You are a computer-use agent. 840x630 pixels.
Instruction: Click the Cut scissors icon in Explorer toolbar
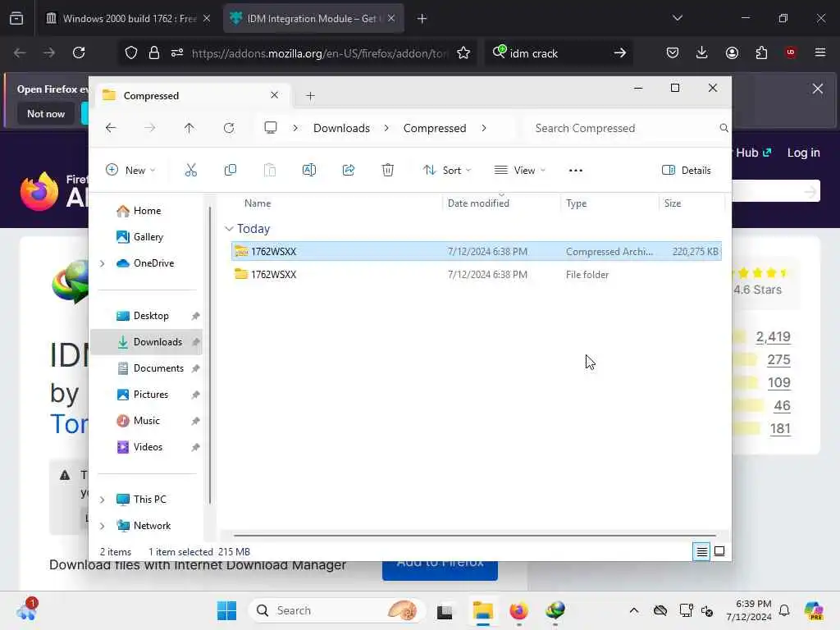190,171
